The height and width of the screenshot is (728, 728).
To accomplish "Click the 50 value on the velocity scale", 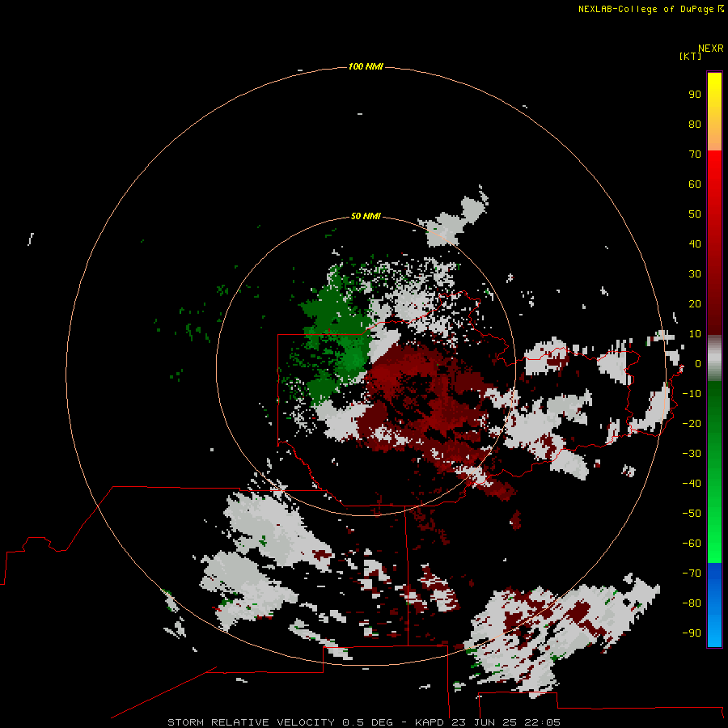I will point(695,214).
